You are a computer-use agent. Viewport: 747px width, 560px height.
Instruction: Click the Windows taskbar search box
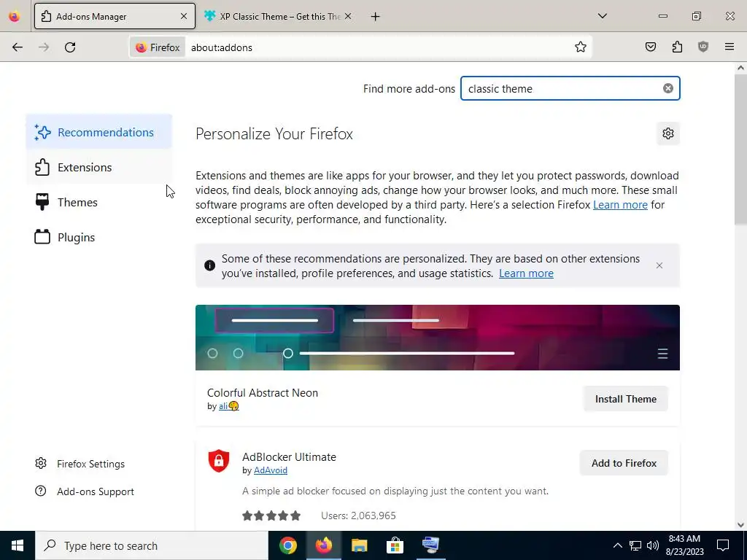click(x=152, y=545)
